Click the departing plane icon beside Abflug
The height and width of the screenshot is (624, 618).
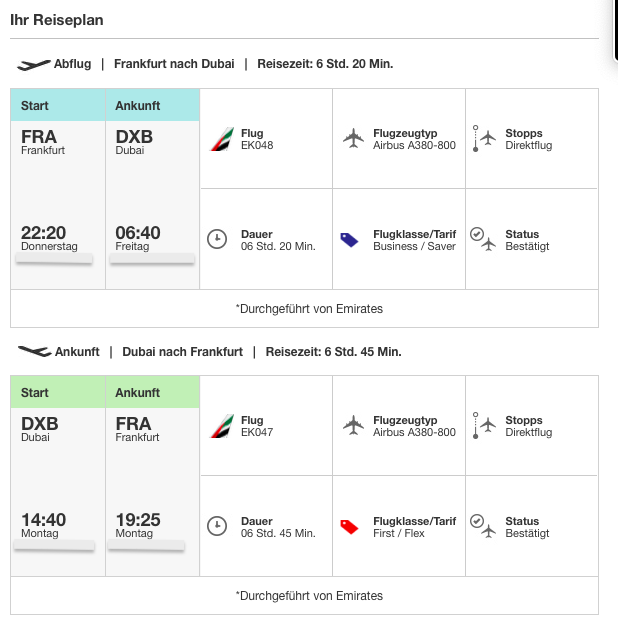click(x=34, y=64)
